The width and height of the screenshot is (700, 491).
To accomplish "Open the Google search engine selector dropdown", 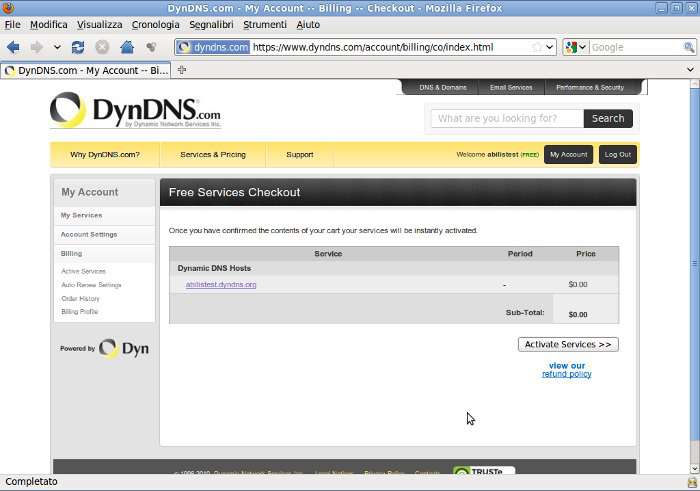I will [576, 47].
